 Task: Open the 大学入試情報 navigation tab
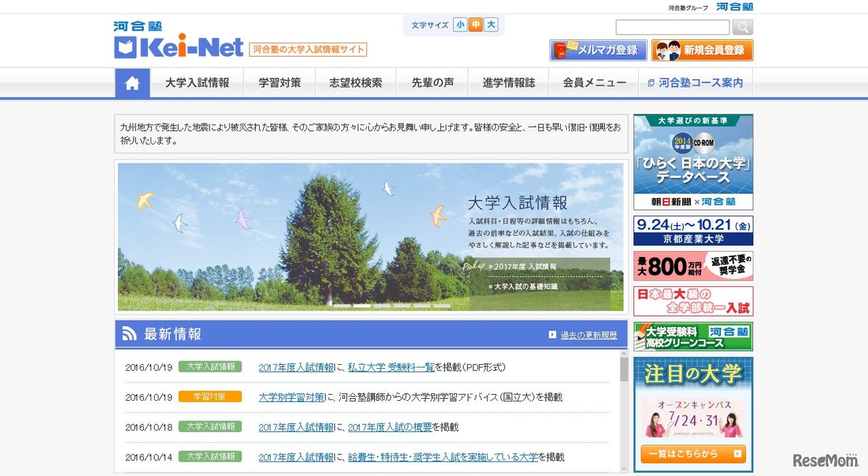point(197,82)
